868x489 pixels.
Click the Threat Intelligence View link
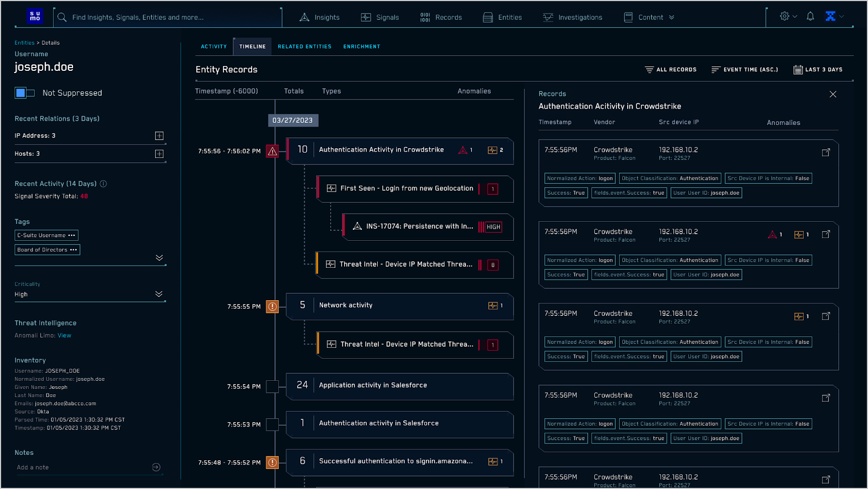tap(64, 336)
